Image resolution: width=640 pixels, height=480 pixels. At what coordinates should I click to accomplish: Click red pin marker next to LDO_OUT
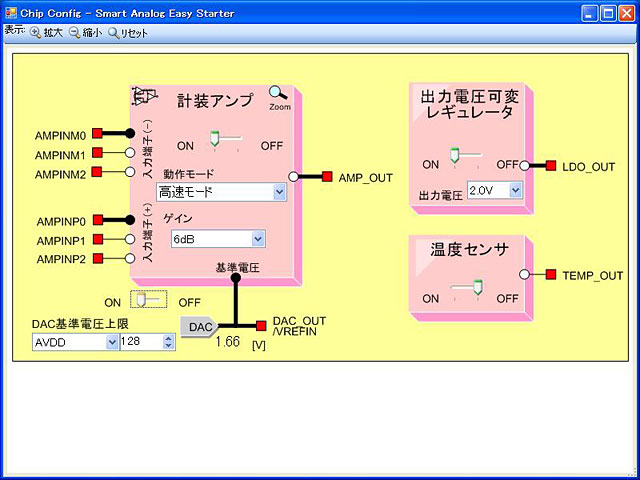[550, 166]
